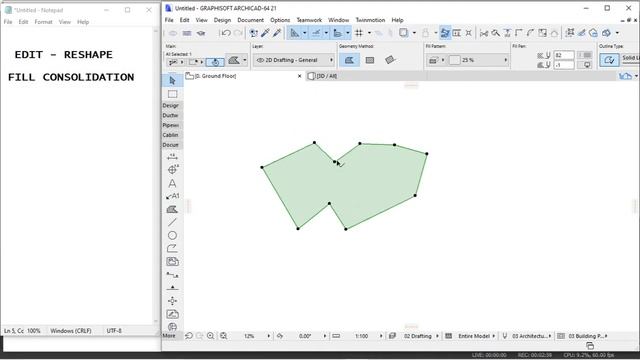
Task: Select the Drawing tool in toolbox
Action: pos(172,262)
